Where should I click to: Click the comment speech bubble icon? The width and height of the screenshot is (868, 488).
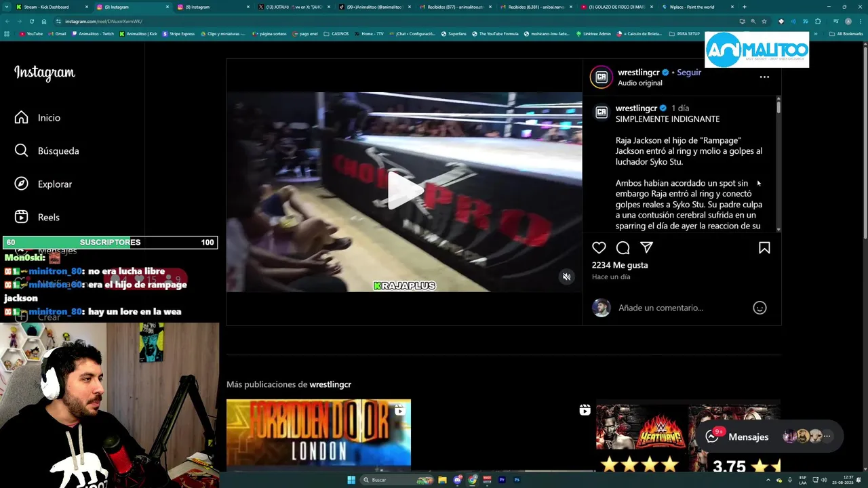(x=623, y=248)
